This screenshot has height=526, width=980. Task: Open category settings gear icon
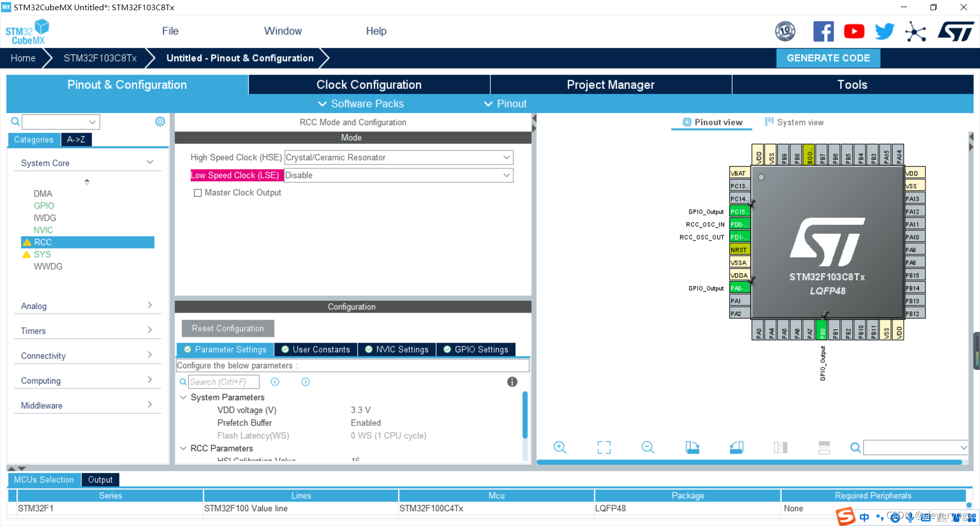(x=160, y=122)
